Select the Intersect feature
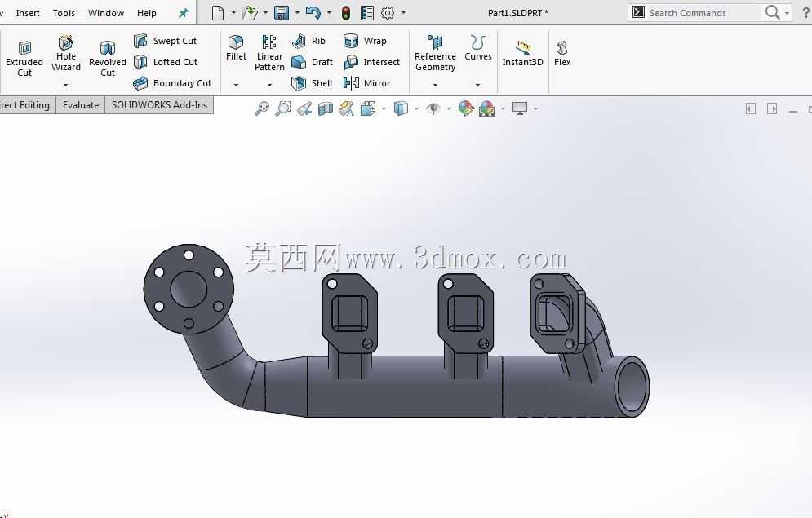The width and height of the screenshot is (812, 518). point(372,61)
